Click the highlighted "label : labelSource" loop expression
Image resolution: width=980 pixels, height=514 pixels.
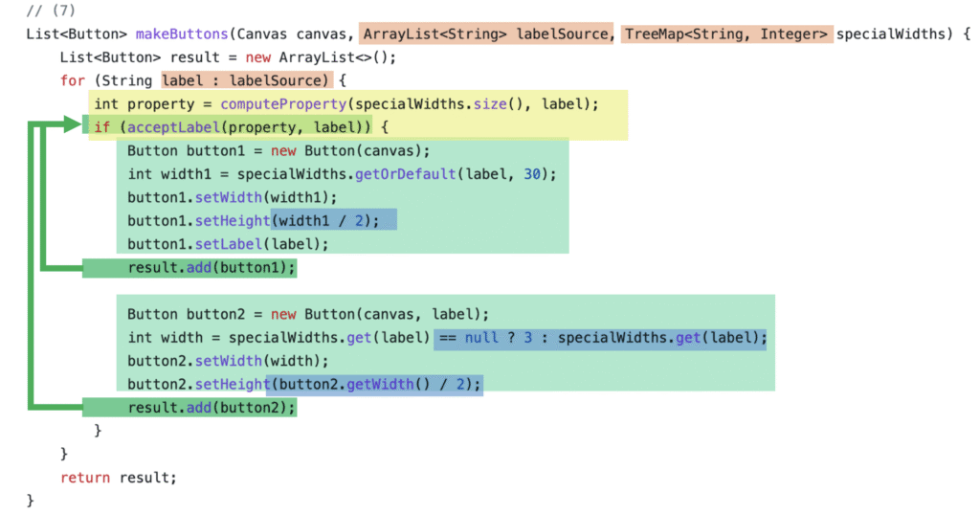246,80
